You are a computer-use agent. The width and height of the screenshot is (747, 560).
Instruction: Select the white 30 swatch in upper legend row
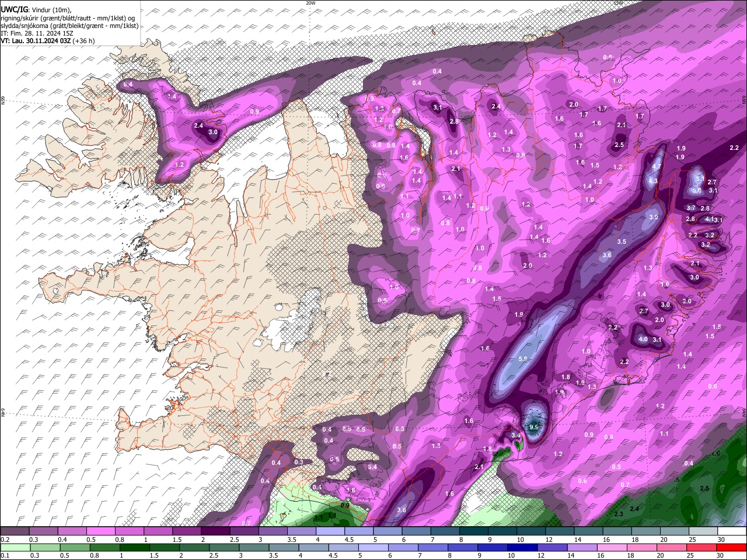[732, 531]
